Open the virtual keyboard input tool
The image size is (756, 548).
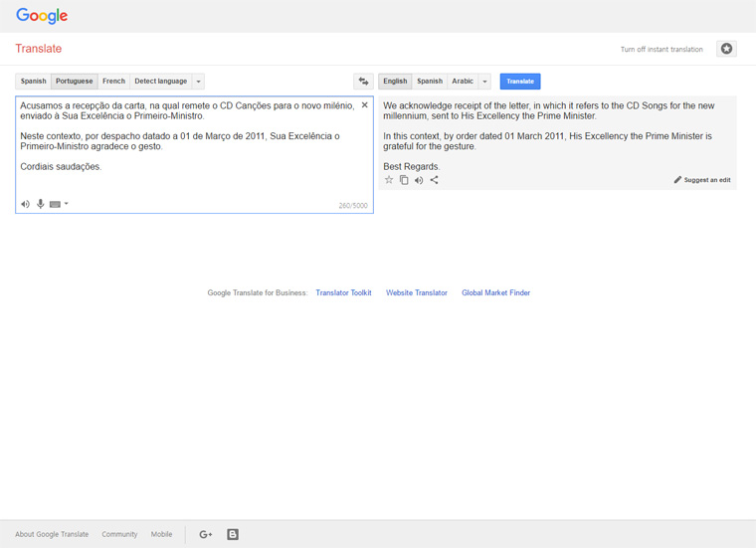coord(55,204)
